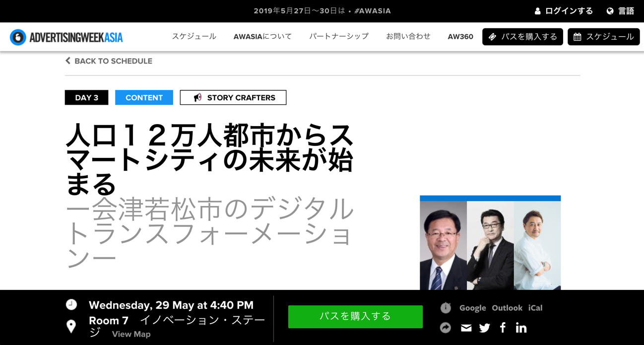Share the session on Facebook
644x345 pixels.
[503, 328]
